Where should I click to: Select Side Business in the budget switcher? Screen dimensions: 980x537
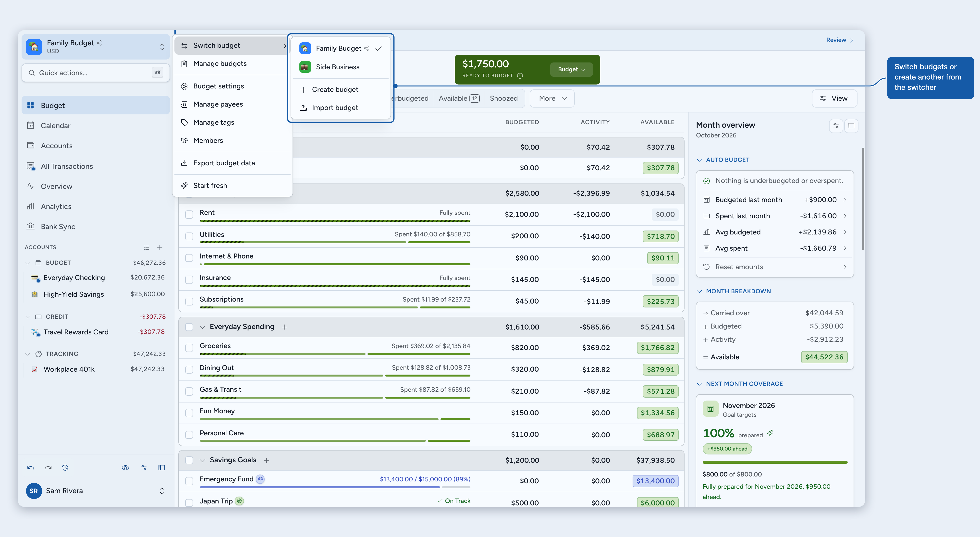pos(341,67)
